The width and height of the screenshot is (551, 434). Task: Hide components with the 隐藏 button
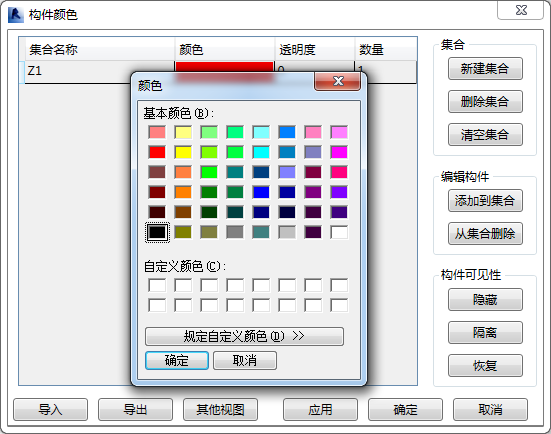[x=485, y=300]
